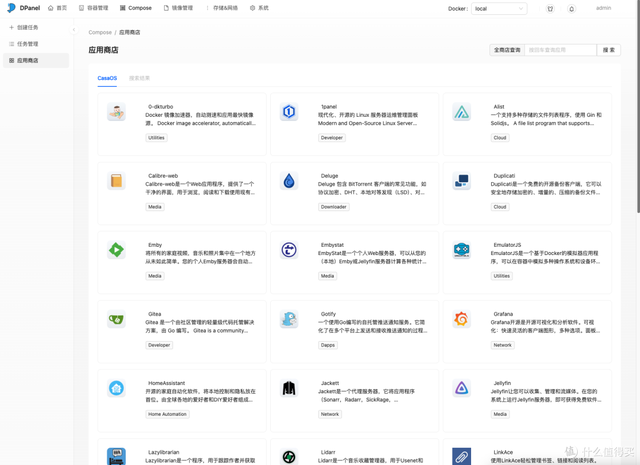Focus the app store search input field

click(x=560, y=50)
